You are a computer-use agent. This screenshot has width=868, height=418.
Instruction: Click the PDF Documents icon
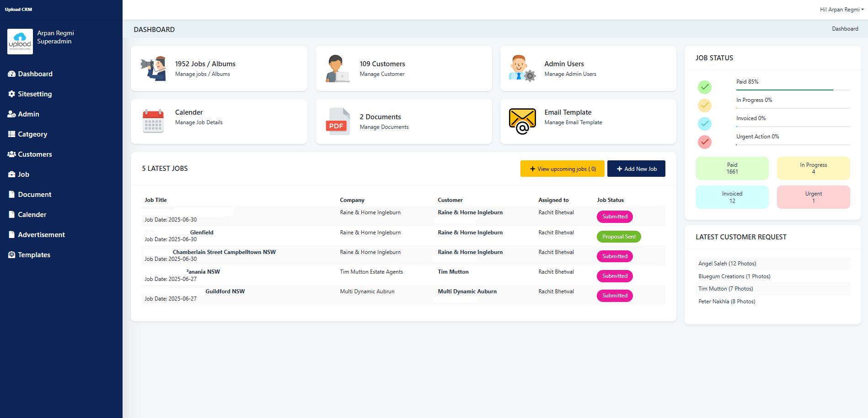click(338, 122)
